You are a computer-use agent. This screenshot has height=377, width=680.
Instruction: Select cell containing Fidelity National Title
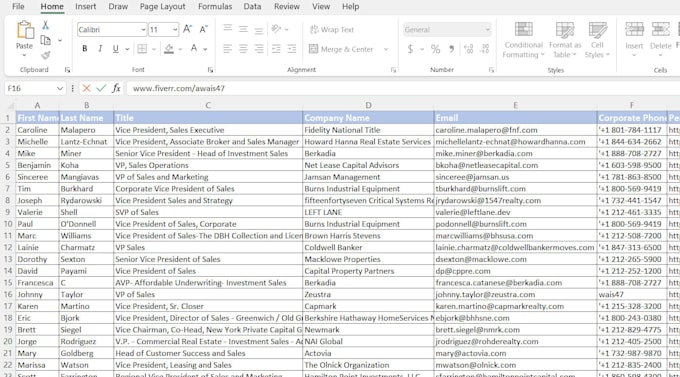pos(368,130)
